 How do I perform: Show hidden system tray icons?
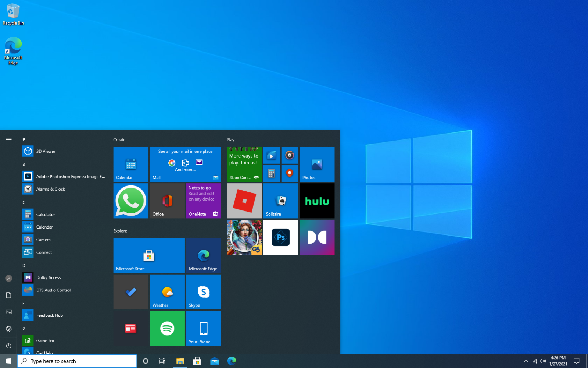(526, 361)
